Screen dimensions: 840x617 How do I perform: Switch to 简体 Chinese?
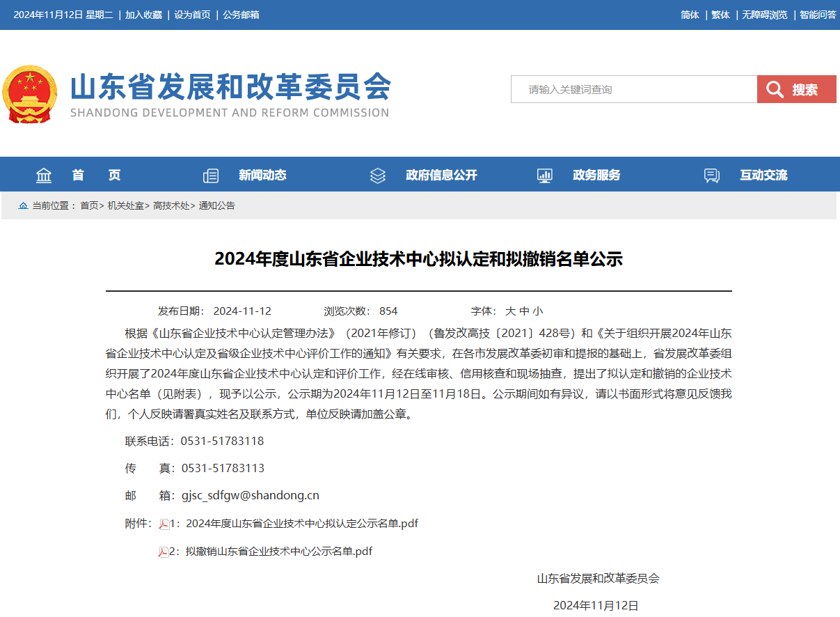pos(690,15)
